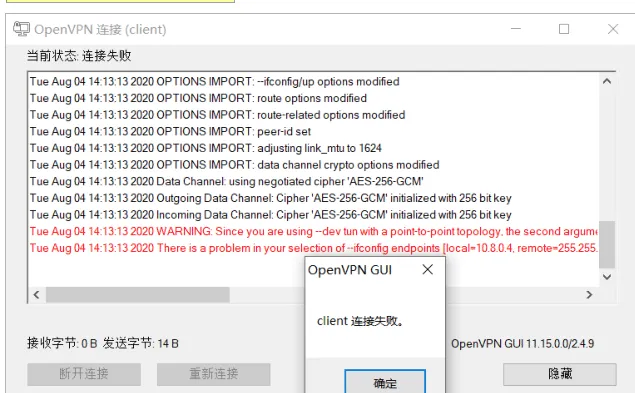
Task: Click the log's scroll up arrow
Action: click(x=607, y=81)
